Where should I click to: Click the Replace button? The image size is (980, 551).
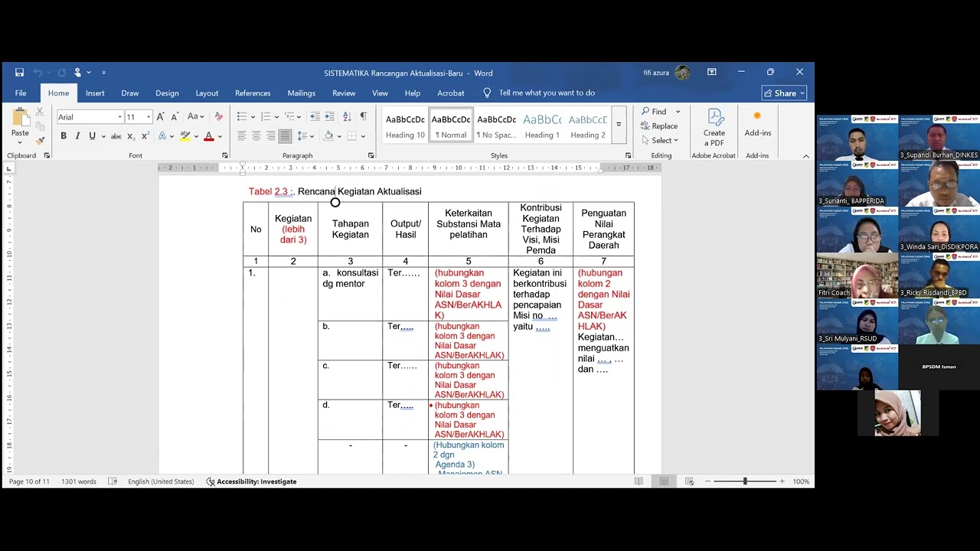pos(659,126)
